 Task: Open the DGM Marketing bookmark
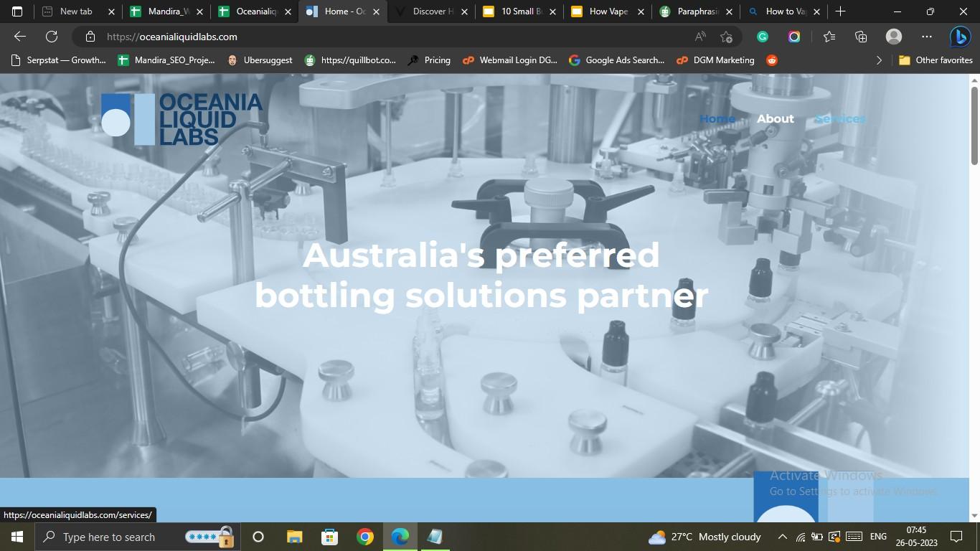tap(715, 60)
